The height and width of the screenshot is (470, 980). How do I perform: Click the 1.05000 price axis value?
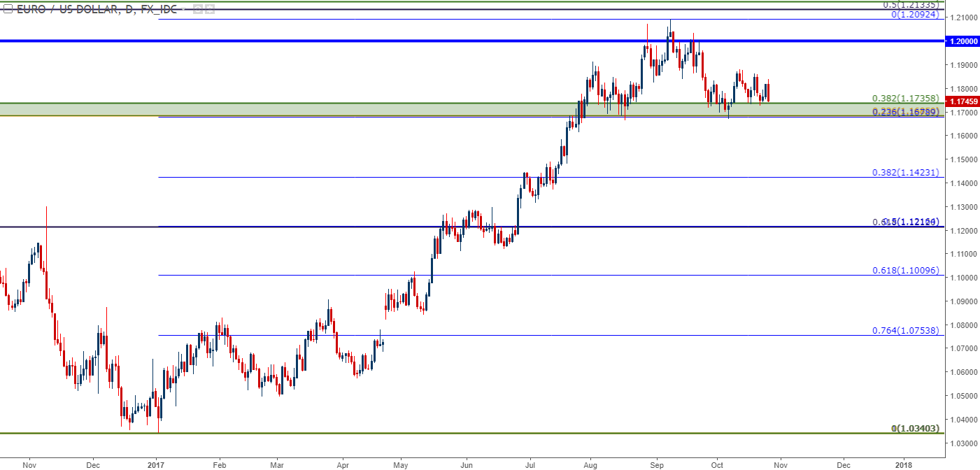[963, 396]
